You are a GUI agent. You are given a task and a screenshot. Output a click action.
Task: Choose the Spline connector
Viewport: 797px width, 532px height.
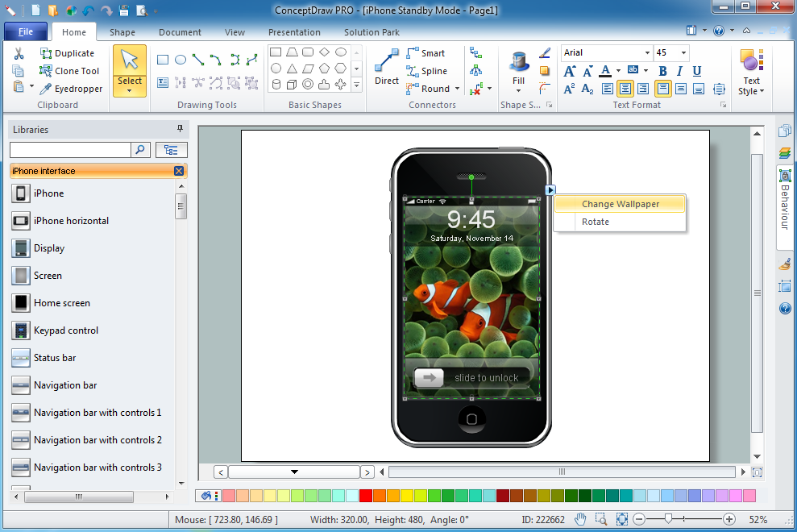(426, 71)
